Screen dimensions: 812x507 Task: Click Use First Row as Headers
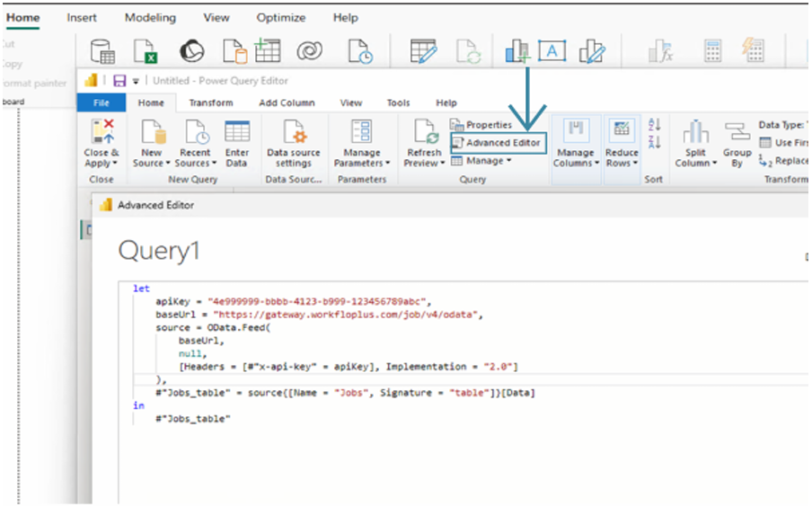pos(783,143)
